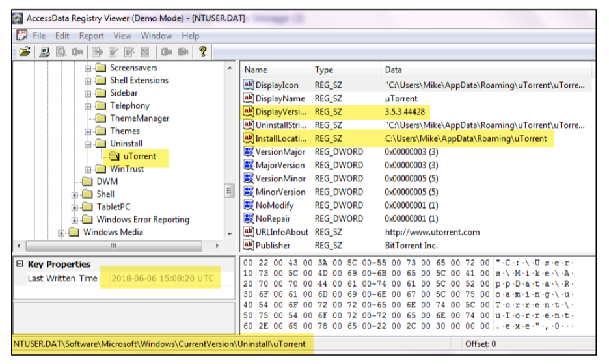
Task: Open the View menu
Action: tap(122, 36)
